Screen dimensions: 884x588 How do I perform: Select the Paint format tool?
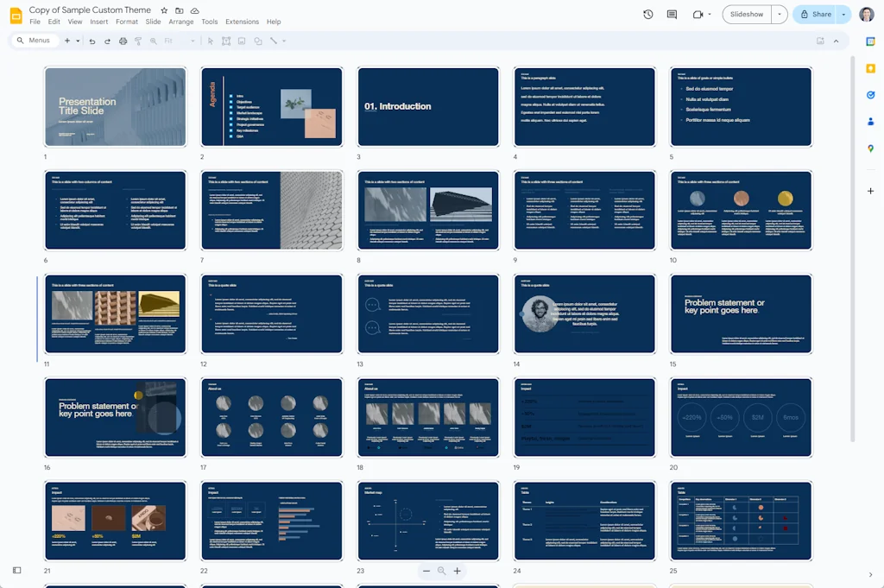pos(137,41)
